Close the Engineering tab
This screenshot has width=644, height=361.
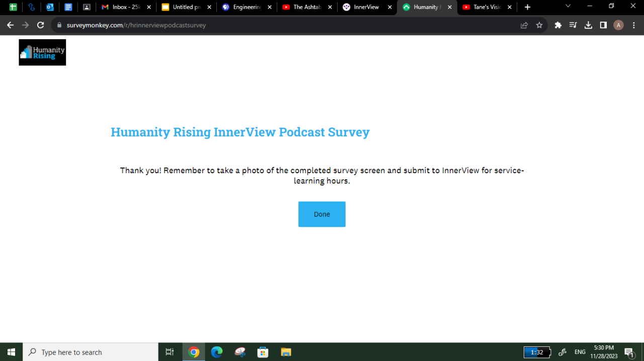[x=270, y=7]
